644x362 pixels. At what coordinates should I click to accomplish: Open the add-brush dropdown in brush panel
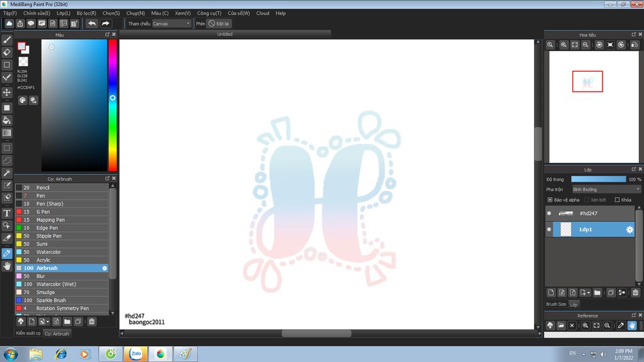click(48, 322)
